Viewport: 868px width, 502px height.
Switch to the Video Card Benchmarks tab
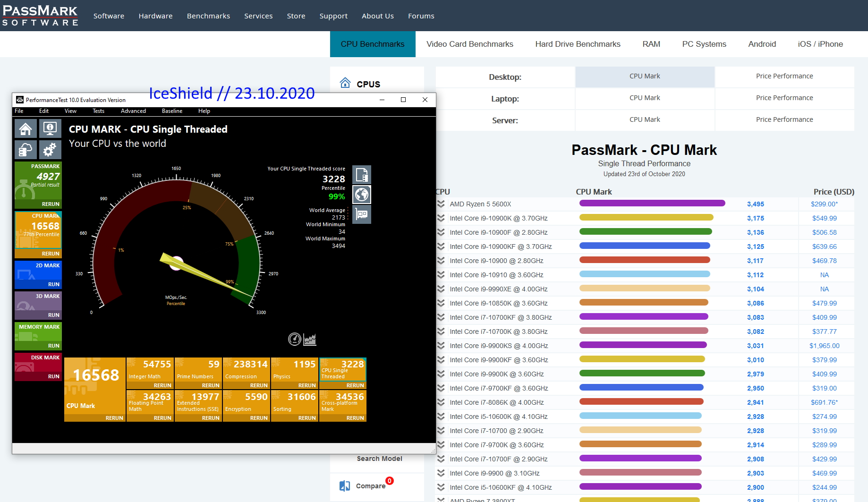(x=470, y=44)
